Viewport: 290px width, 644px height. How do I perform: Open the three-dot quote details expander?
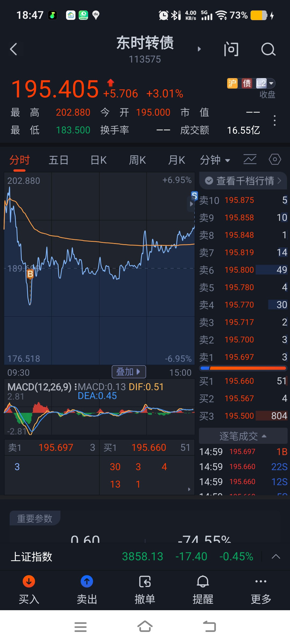pyautogui.click(x=274, y=121)
